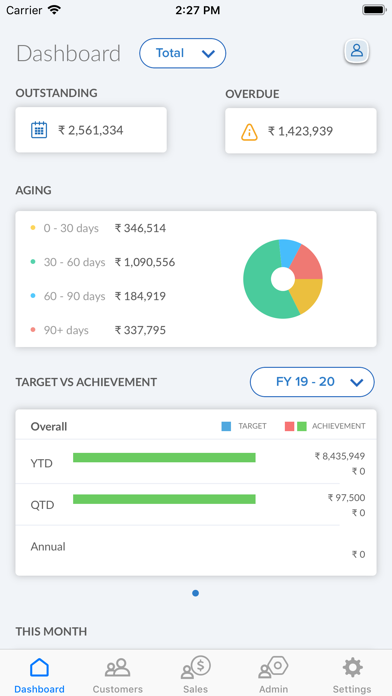Click the yellow 0 - 30 days legend dot
The height and width of the screenshot is (696, 392).
point(33,228)
